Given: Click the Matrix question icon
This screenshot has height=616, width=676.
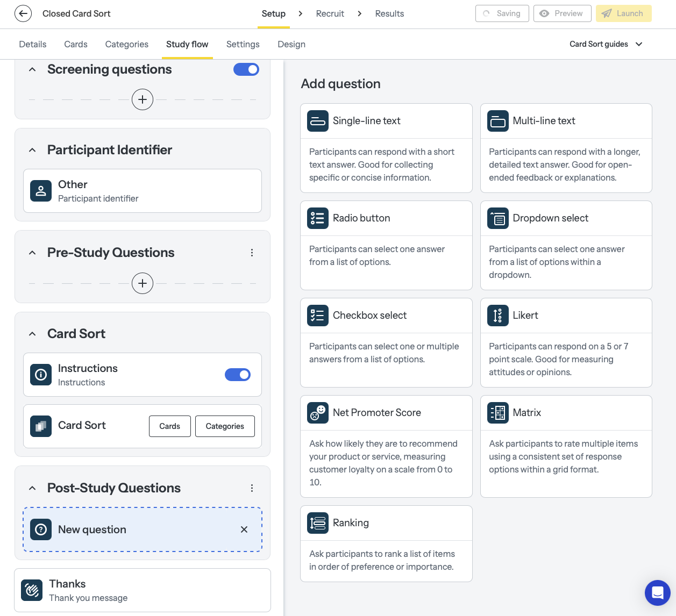Looking at the screenshot, I should click(x=498, y=413).
